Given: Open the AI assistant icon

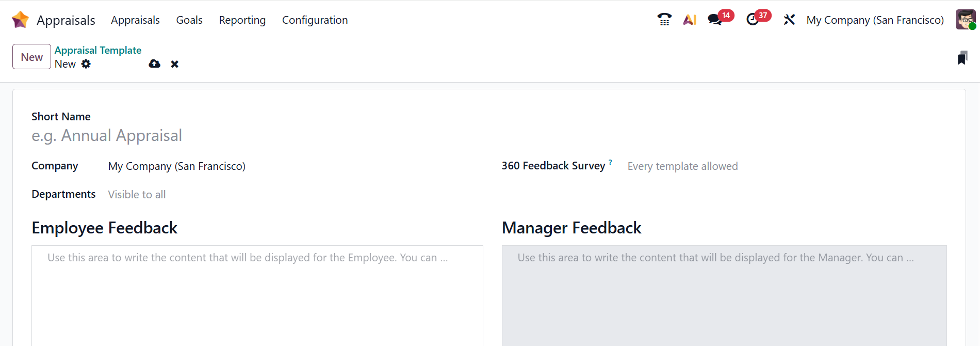Looking at the screenshot, I should pyautogui.click(x=690, y=20).
